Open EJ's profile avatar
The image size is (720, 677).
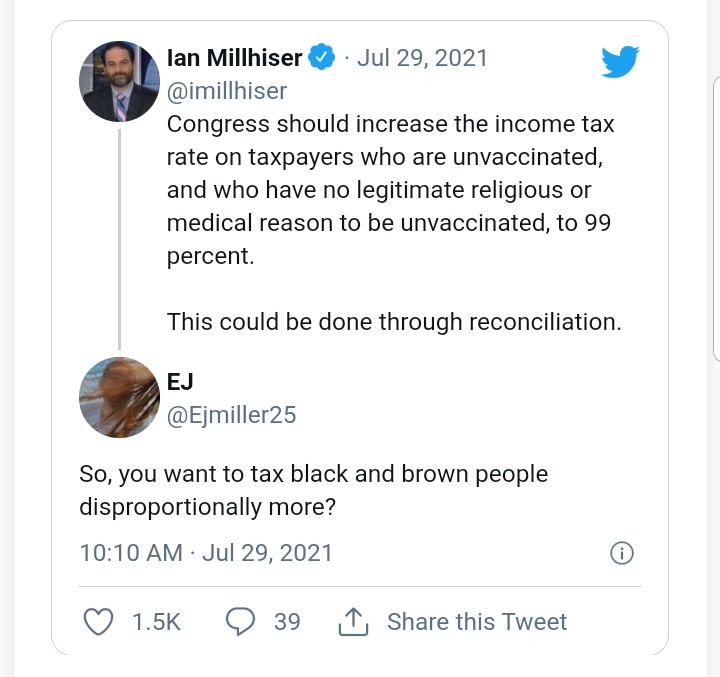pos(119,398)
